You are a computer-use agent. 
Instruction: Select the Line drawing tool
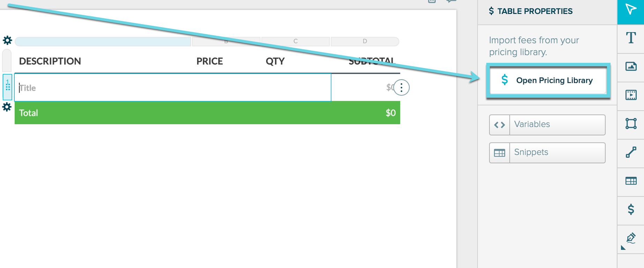pos(631,152)
